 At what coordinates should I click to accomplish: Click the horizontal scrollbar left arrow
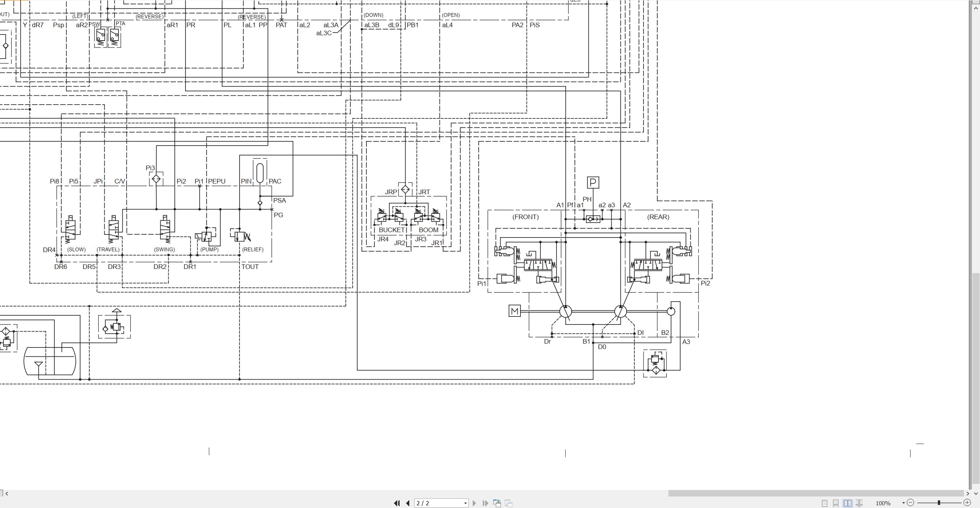pos(7,493)
